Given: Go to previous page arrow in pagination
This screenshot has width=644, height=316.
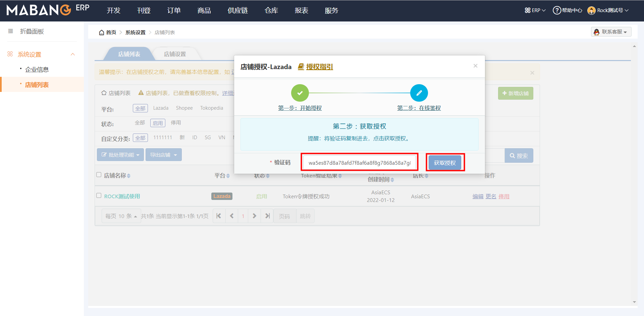Looking at the screenshot, I should pos(231,216).
